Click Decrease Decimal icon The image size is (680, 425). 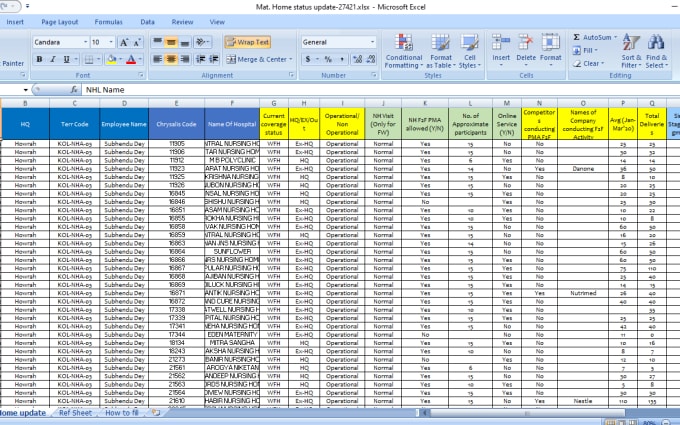coord(371,59)
